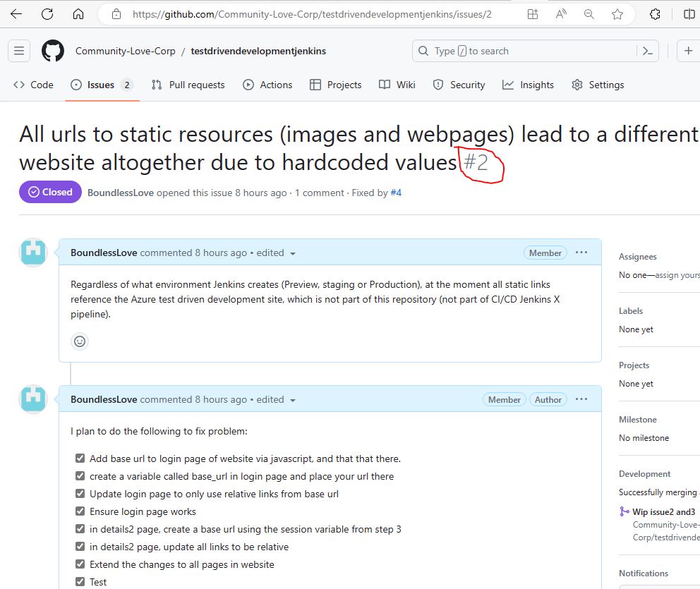Add a reaction with the smiley icon
The width and height of the screenshot is (700, 589).
click(x=80, y=341)
